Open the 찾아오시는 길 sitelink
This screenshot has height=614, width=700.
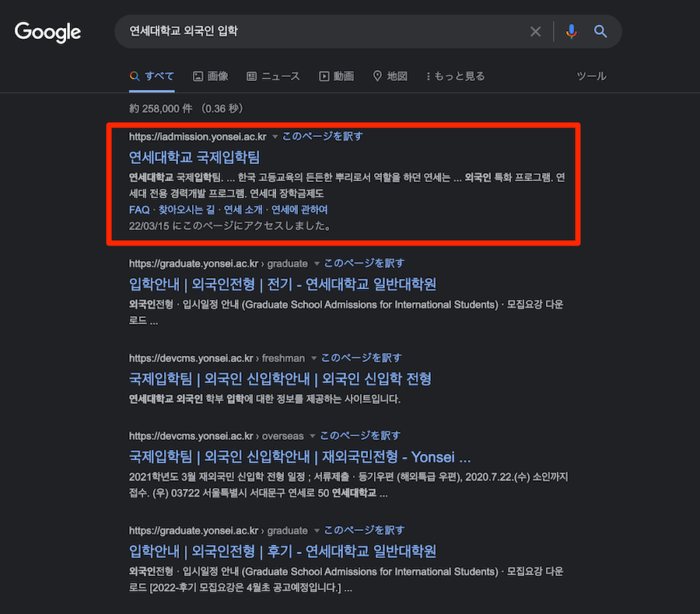(x=187, y=210)
